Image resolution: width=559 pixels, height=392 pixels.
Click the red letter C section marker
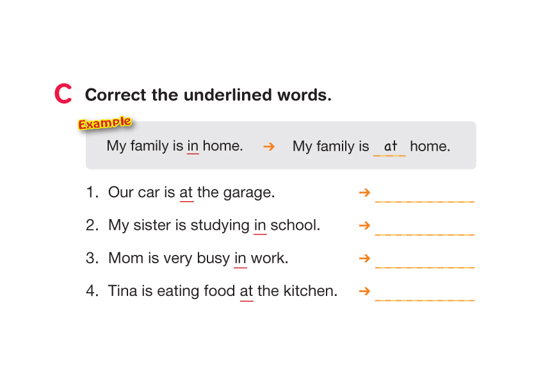63,94
